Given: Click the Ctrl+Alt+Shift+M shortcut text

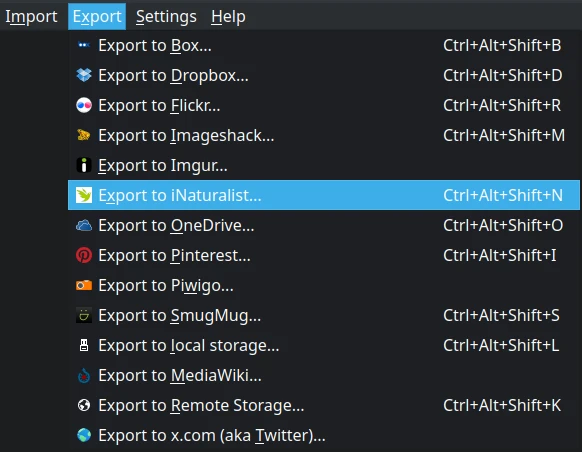Looking at the screenshot, I should [x=504, y=135].
